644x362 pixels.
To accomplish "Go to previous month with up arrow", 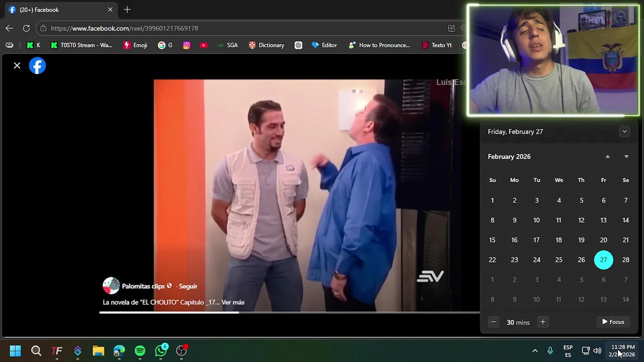I will pos(607,156).
